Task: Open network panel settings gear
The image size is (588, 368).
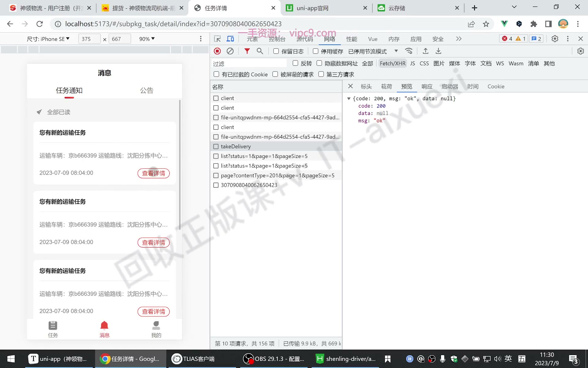Action: pyautogui.click(x=580, y=51)
